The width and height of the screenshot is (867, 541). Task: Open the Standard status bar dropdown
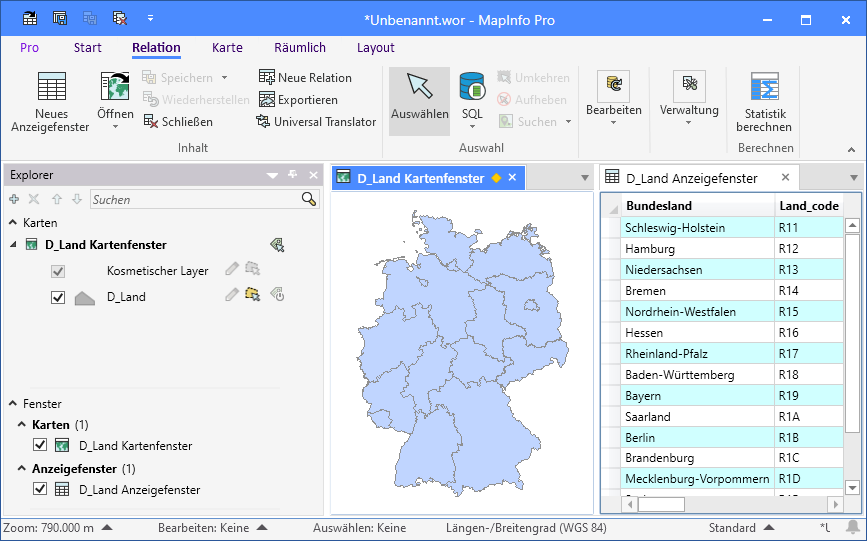click(x=769, y=527)
